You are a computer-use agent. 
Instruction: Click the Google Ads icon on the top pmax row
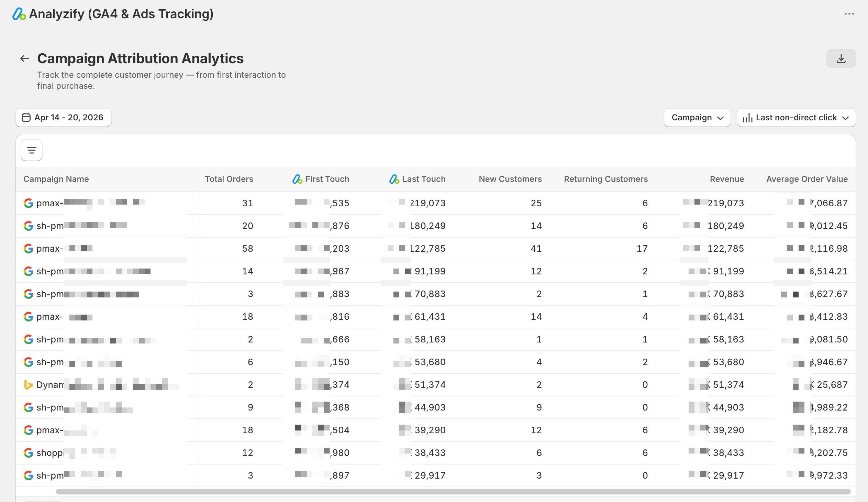coord(28,203)
